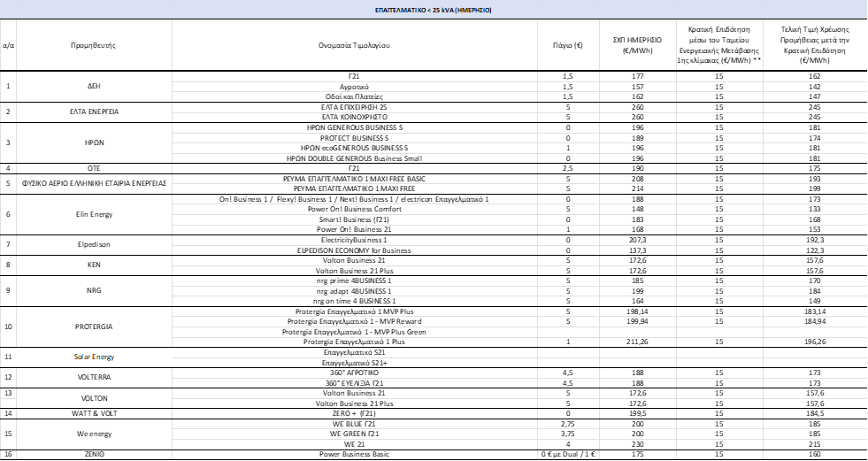The width and height of the screenshot is (868, 461).
Task: Select the ΕΛΤΑ ΕΠΙΧΕΙΡΗΣΗ 25 tariff cell
Action: click(x=354, y=107)
